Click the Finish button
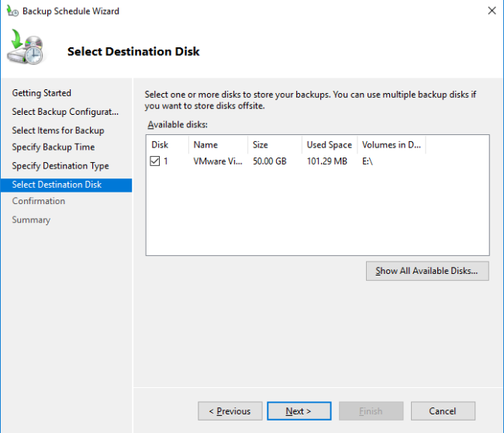The image size is (504, 433). [371, 410]
